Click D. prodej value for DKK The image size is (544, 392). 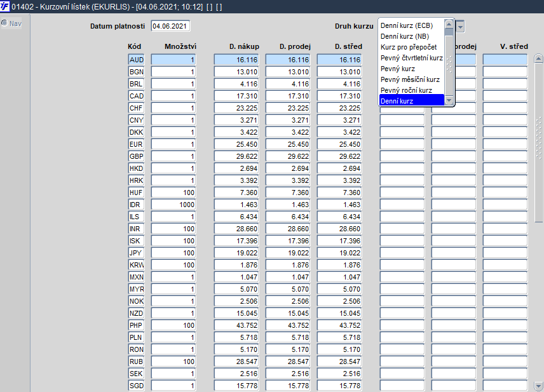288,132
